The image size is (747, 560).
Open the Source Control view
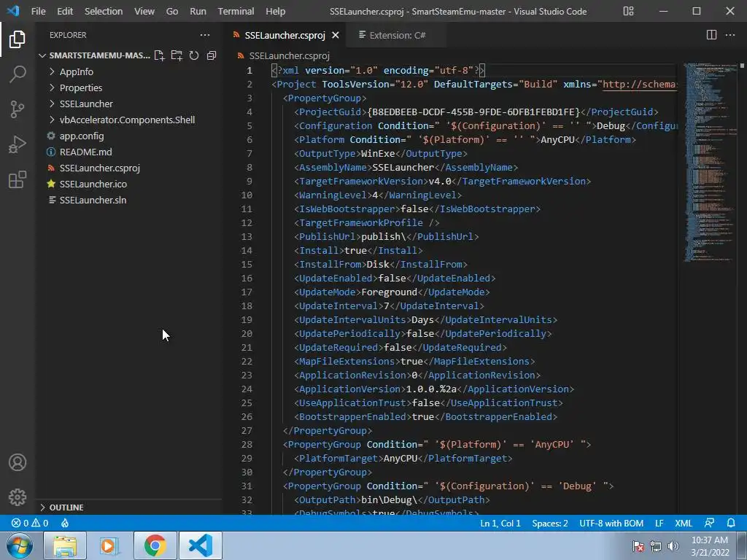coord(18,109)
